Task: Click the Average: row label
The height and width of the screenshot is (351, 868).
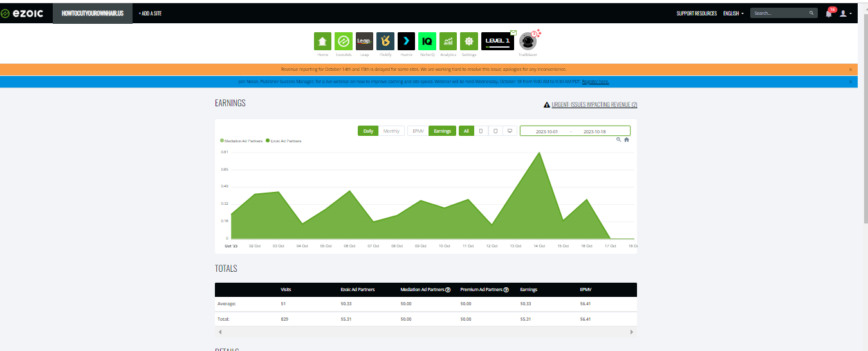Action: click(x=227, y=303)
